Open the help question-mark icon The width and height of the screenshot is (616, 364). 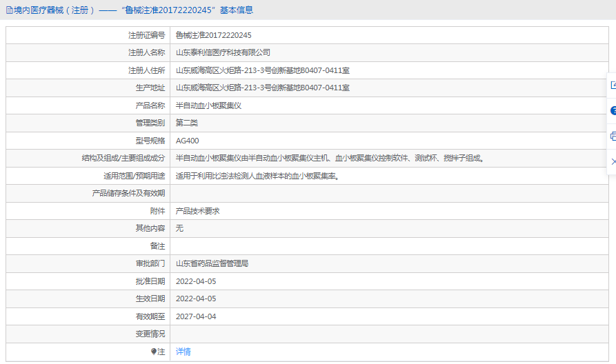pyautogui.click(x=613, y=111)
